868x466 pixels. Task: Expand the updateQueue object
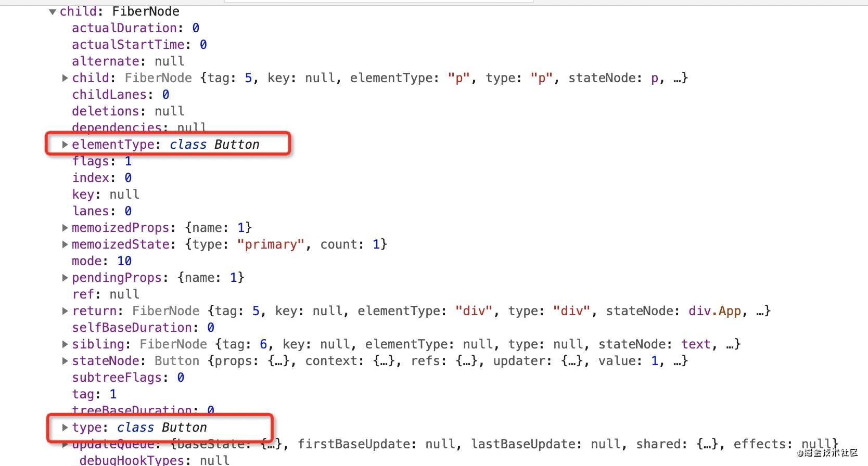(x=65, y=445)
